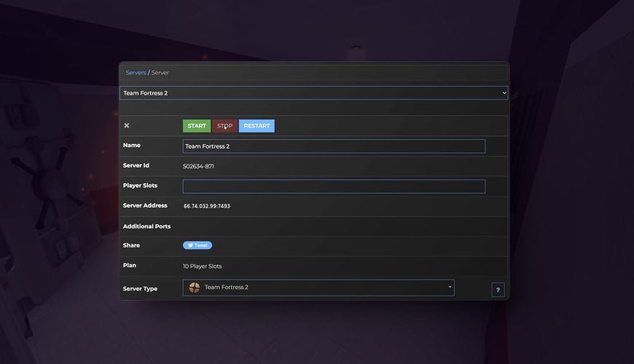Image resolution: width=634 pixels, height=364 pixels.
Task: Click the 'Plan' label
Action: click(x=130, y=266)
